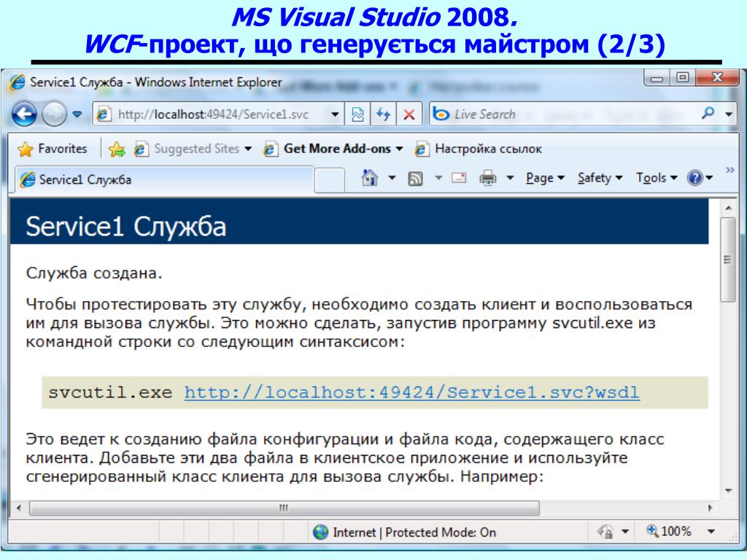
Task: Open a new blank tab button
Action: pos(329,180)
